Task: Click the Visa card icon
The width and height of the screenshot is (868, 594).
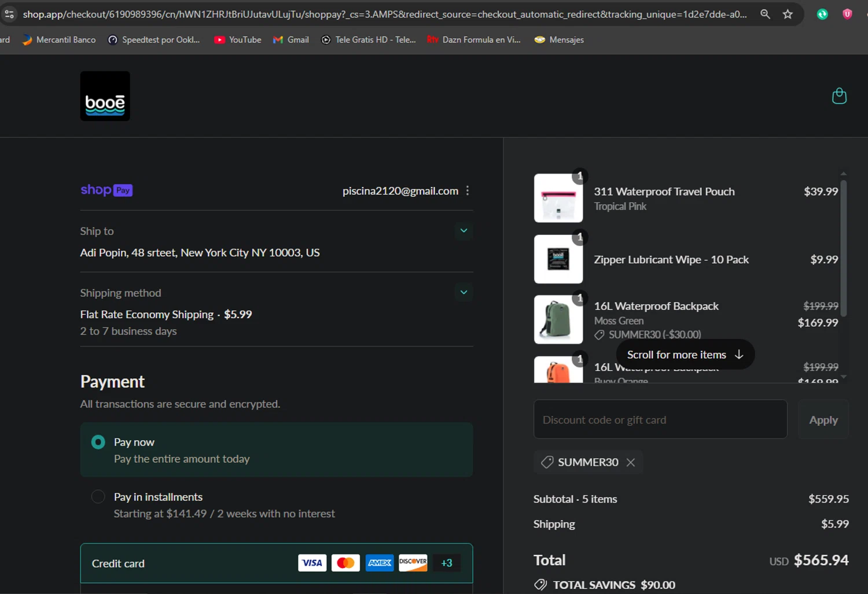Action: pos(312,563)
